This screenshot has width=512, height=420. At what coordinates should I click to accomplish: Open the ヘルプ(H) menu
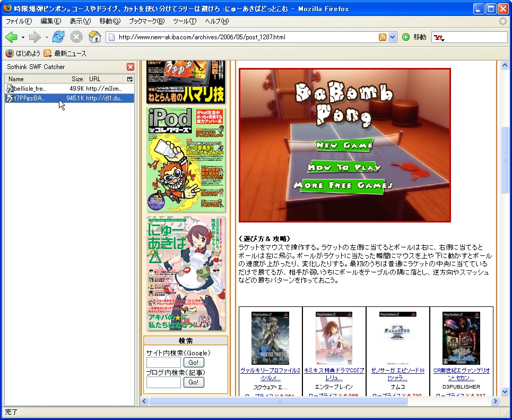click(x=217, y=21)
